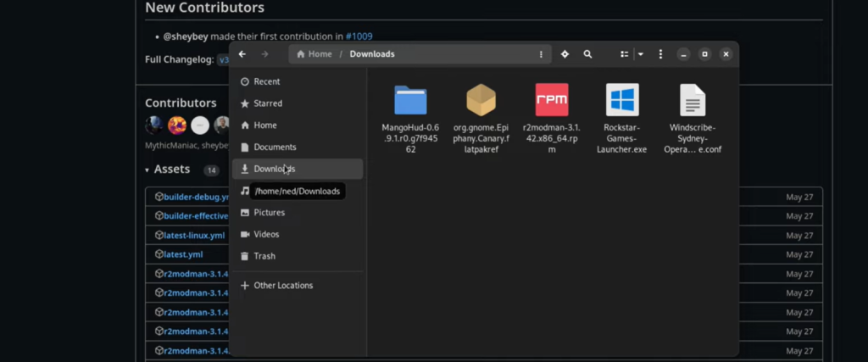The image size is (868, 362).
Task: Go back in the file manager
Action: pos(242,54)
